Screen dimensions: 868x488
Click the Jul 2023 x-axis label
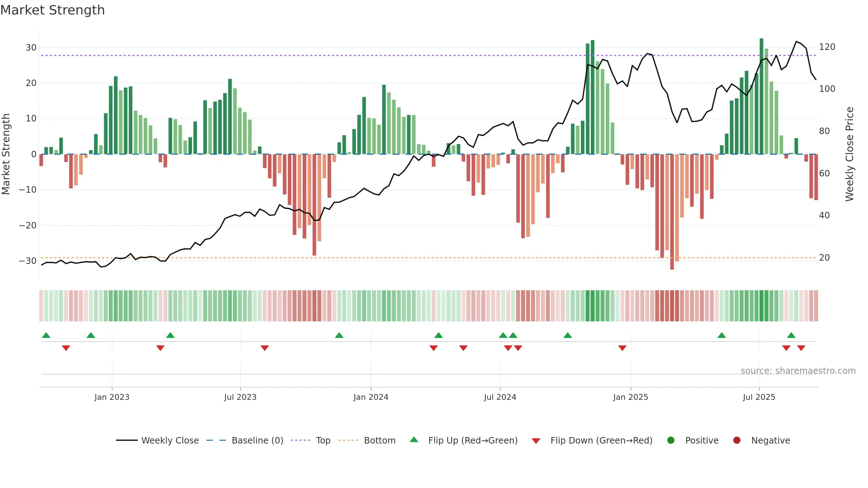point(241,397)
